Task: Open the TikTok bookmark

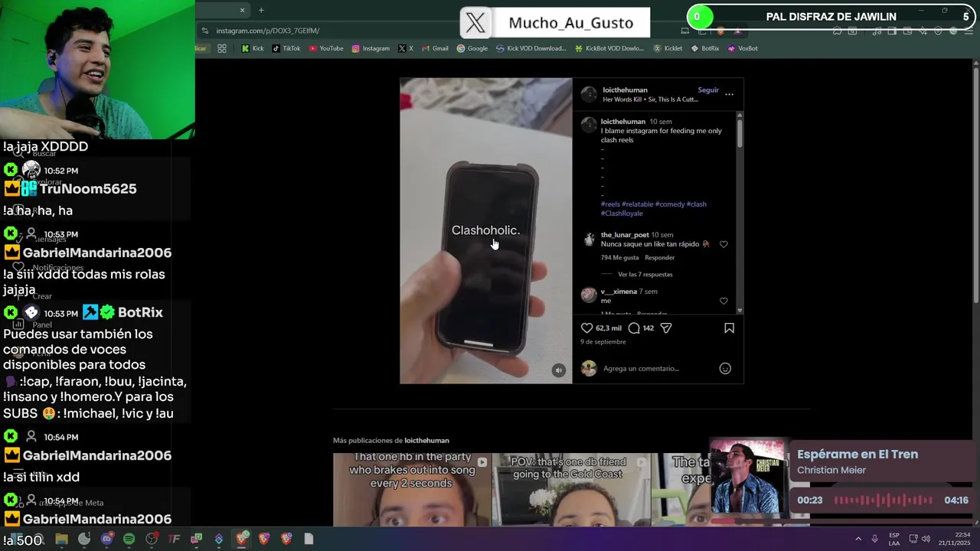Action: pos(286,48)
